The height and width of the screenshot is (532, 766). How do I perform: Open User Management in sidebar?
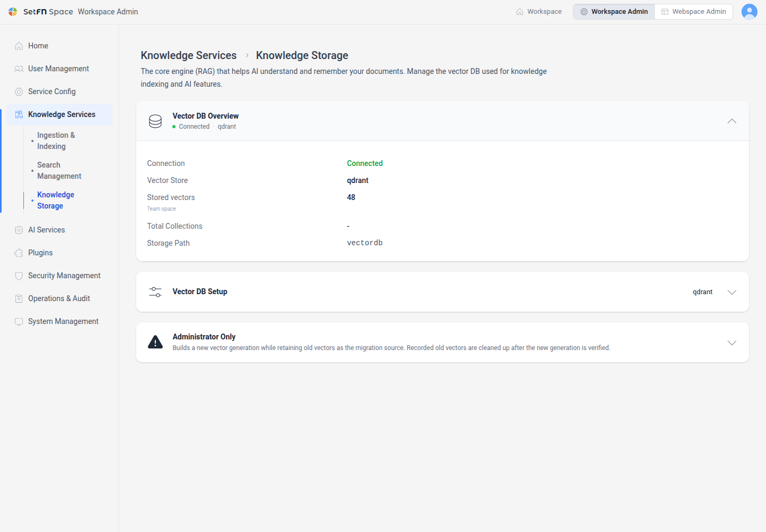[60, 69]
